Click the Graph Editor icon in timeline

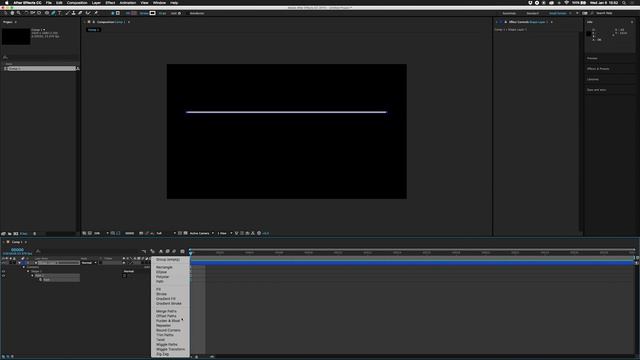point(182,251)
